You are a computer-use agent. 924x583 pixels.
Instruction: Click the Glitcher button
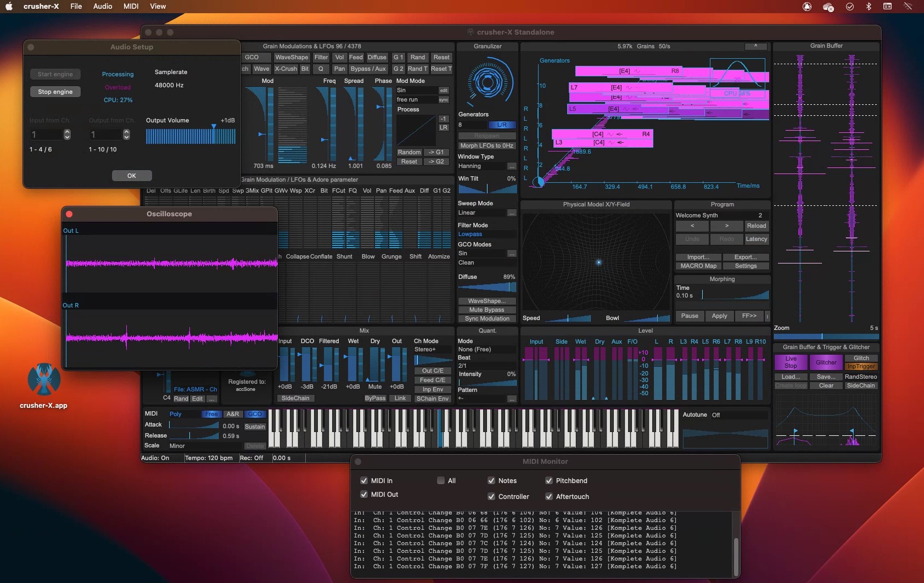[x=826, y=362]
